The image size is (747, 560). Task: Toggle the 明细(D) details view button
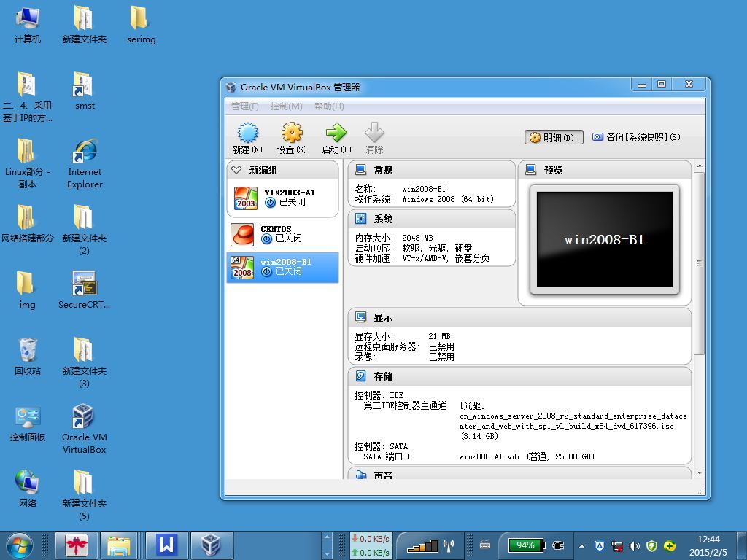pos(554,137)
